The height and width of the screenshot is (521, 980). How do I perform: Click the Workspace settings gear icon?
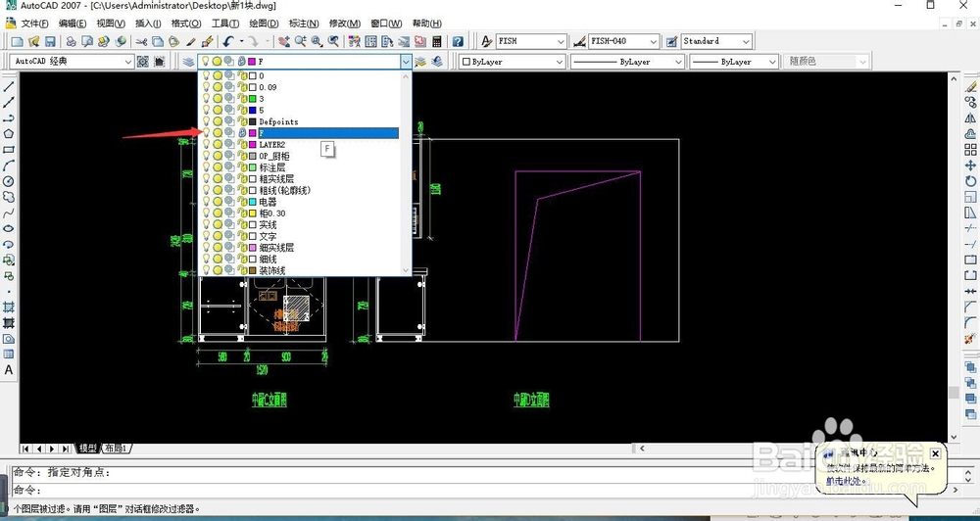point(143,62)
